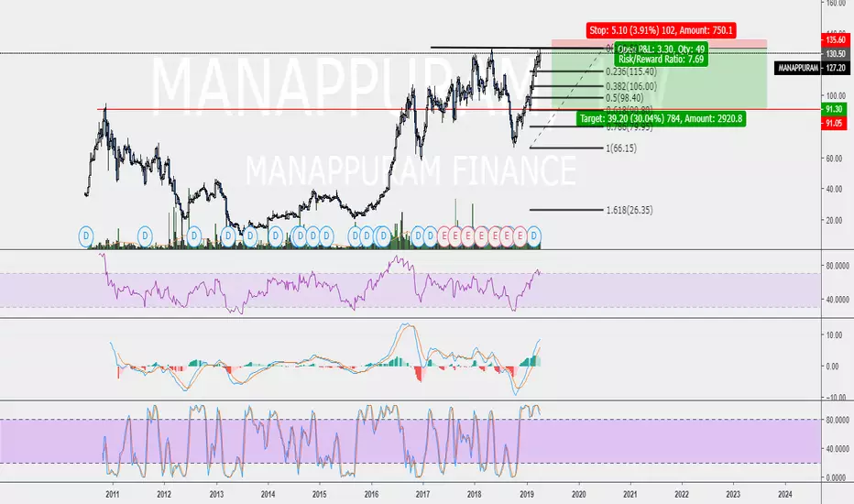Select Fibonacci level 0.382(106.00)
Screen dimensions: 854x504
click(631, 86)
